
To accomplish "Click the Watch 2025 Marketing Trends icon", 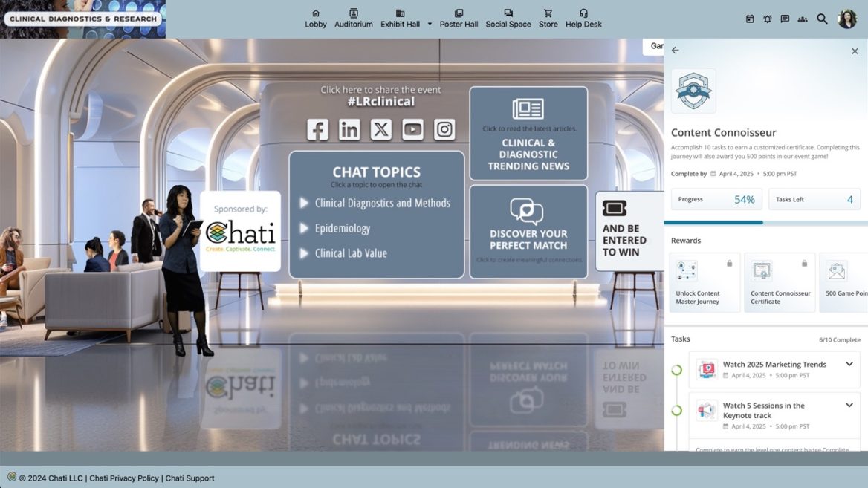I will click(x=707, y=369).
